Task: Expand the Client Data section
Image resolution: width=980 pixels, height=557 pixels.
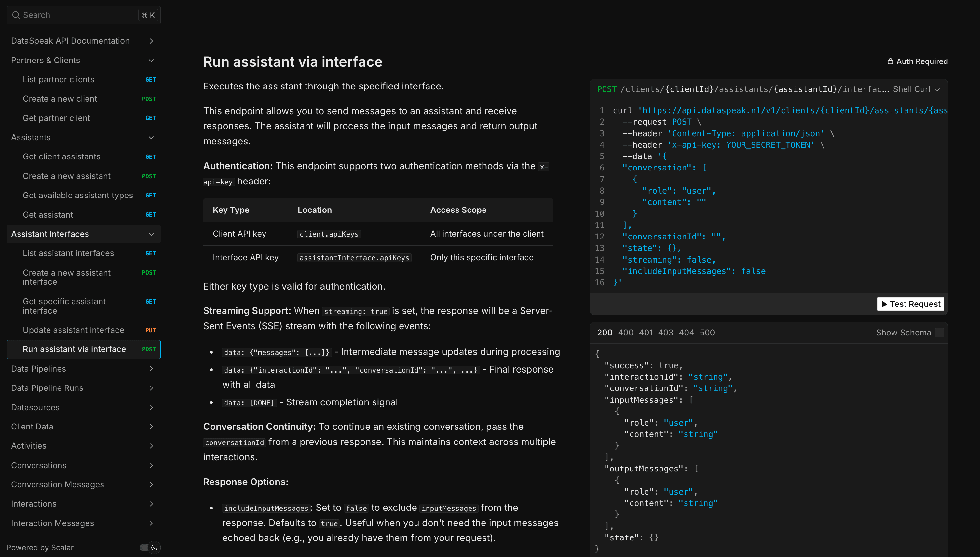Action: (83, 427)
